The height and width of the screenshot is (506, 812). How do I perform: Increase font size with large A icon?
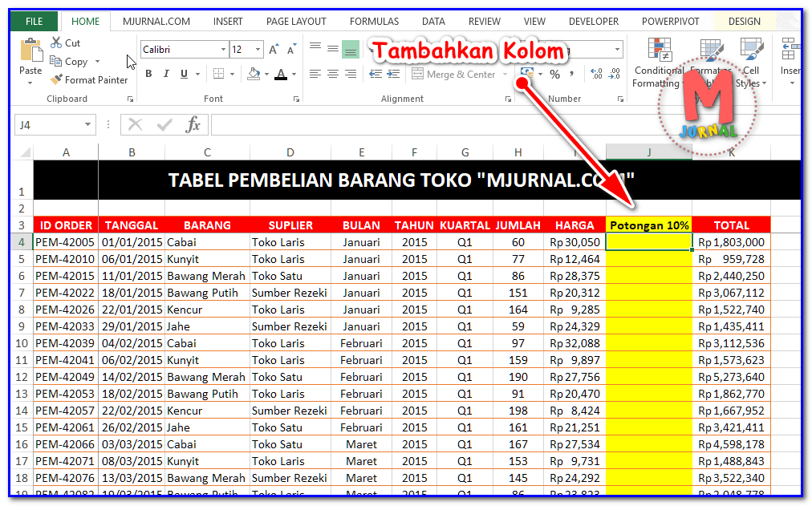coord(274,50)
